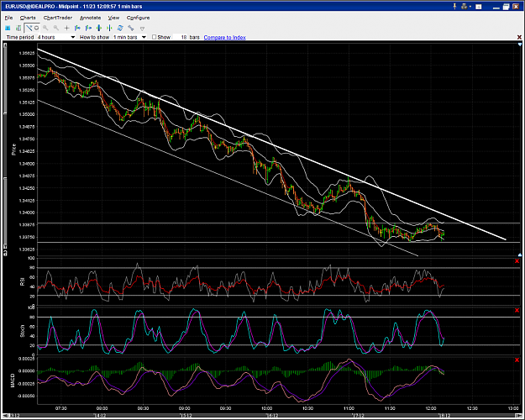The width and height of the screenshot is (525, 420).
Task: Click the chain link toolbar icon
Action: [x=131, y=28]
